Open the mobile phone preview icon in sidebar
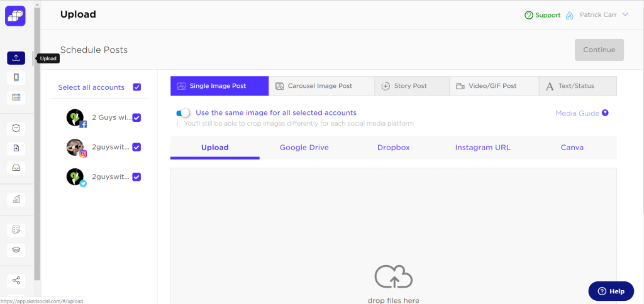The height and width of the screenshot is (304, 644). point(16,78)
